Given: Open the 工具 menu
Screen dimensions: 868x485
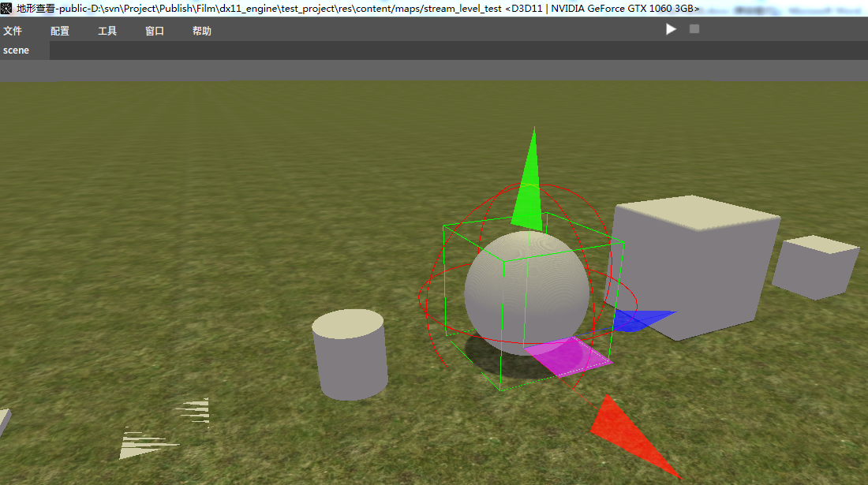Looking at the screenshot, I should click(x=107, y=31).
